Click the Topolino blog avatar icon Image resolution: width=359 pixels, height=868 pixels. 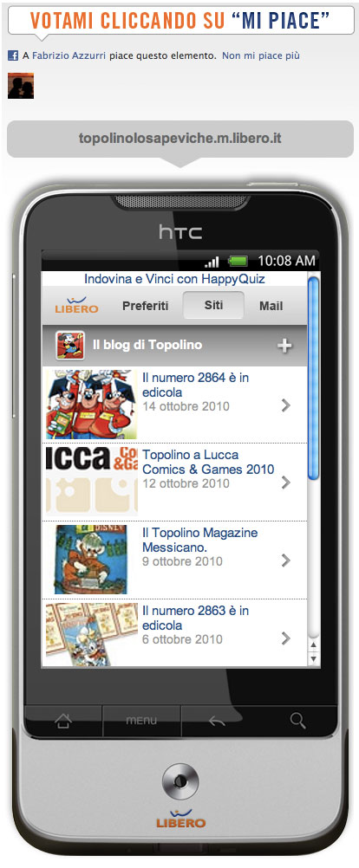pyautogui.click(x=69, y=346)
